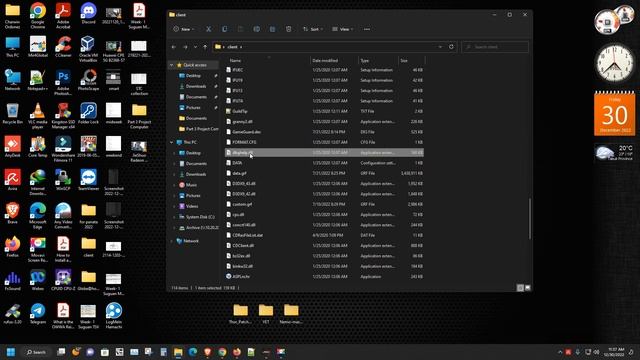This screenshot has width=640, height=360.
Task: Open Adobe Acrobat desktop shortcut
Action: (63, 16)
